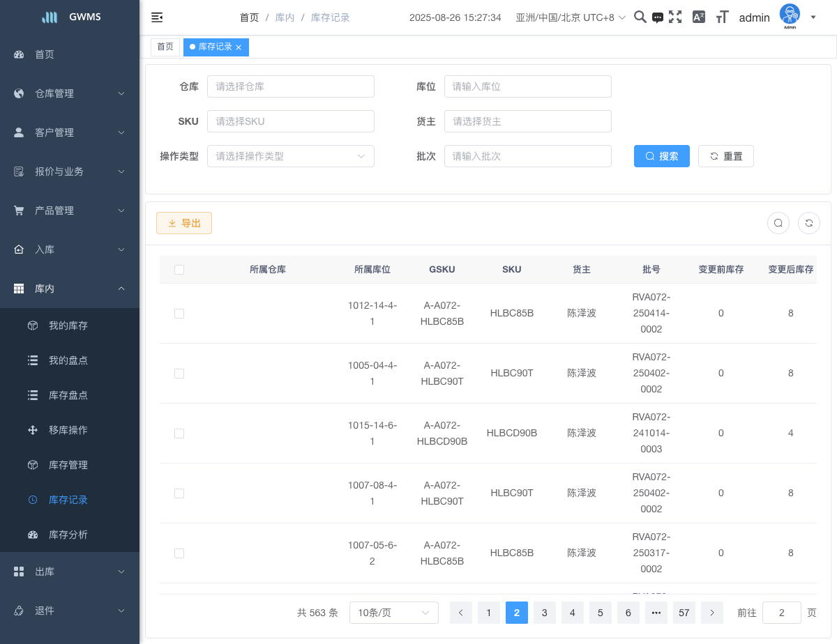Collapse the sidebar with the hamburger icon

(157, 17)
